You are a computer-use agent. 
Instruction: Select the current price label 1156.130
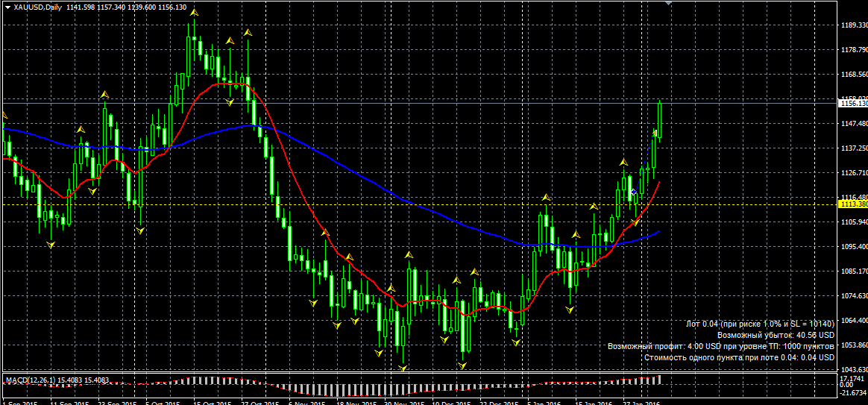click(853, 103)
